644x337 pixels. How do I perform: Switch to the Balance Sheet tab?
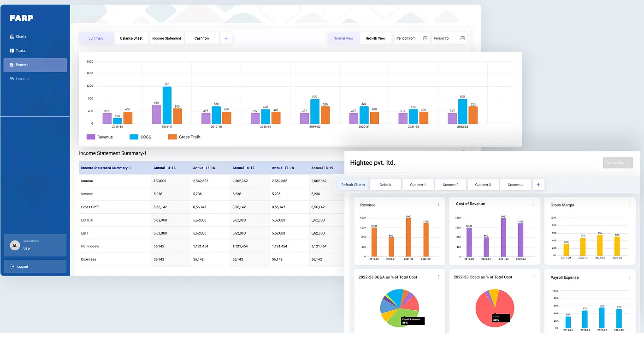click(131, 38)
